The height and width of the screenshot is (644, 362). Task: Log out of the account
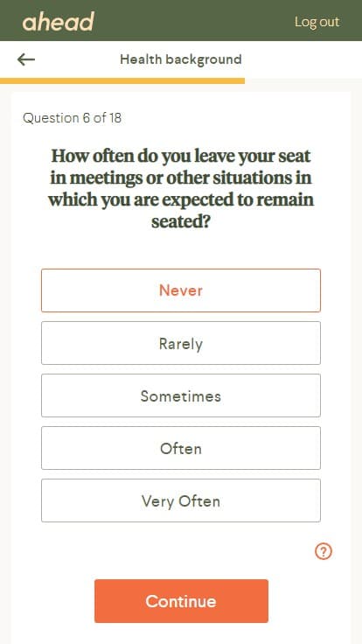click(317, 22)
